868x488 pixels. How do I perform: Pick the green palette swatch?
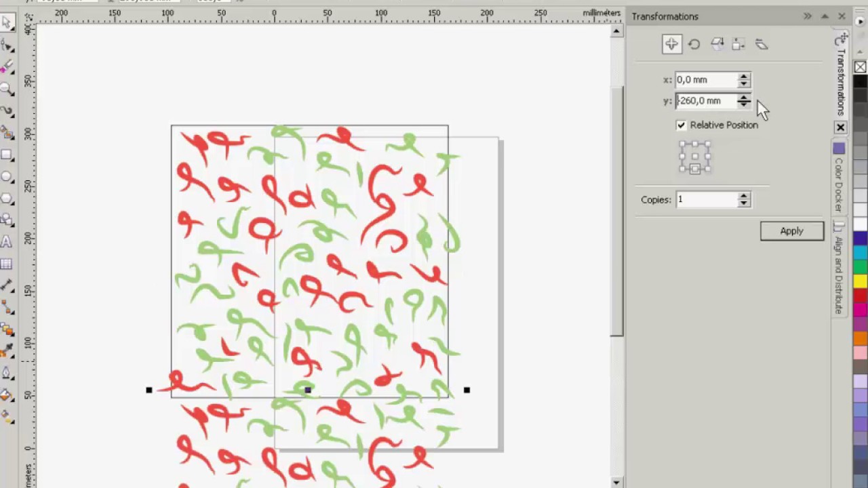pos(861,266)
